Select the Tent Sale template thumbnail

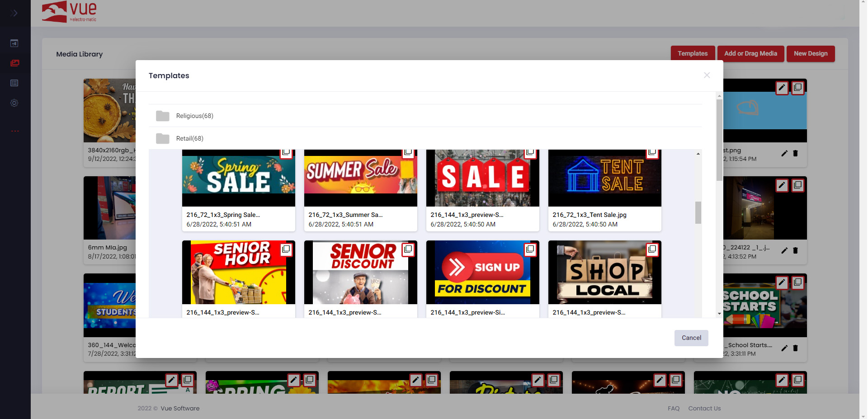604,178
